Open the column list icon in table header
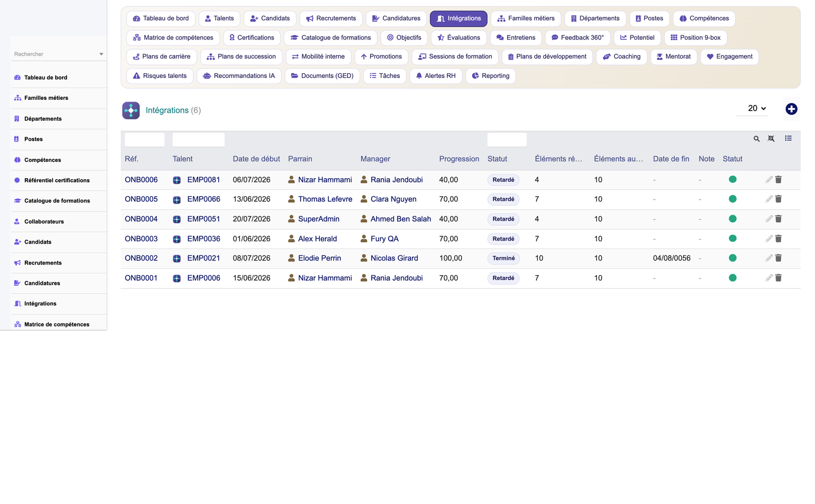This screenshot has width=815, height=504. pos(788,138)
